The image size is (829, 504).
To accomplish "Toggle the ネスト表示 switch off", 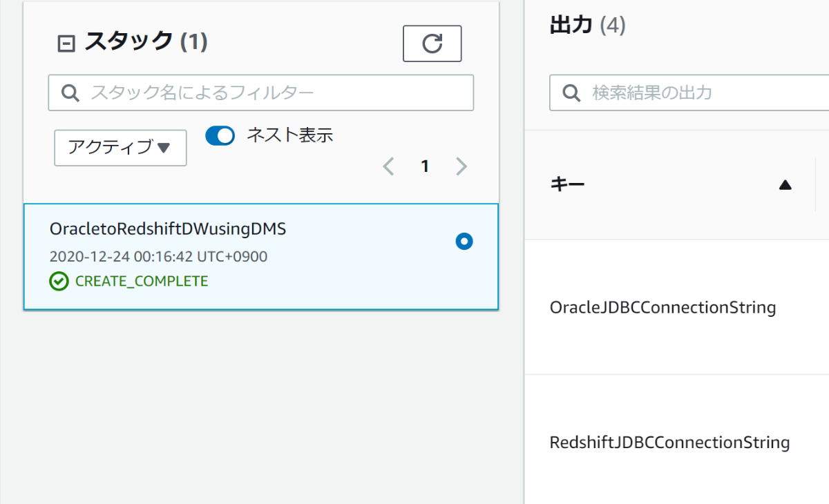I will (220, 136).
